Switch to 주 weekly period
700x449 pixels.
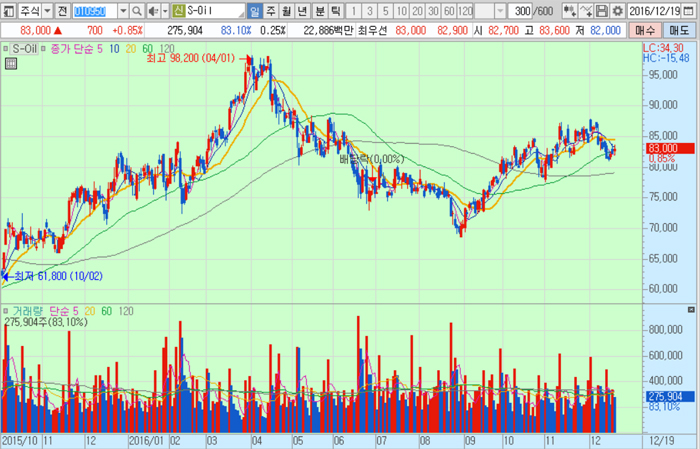[x=271, y=10]
